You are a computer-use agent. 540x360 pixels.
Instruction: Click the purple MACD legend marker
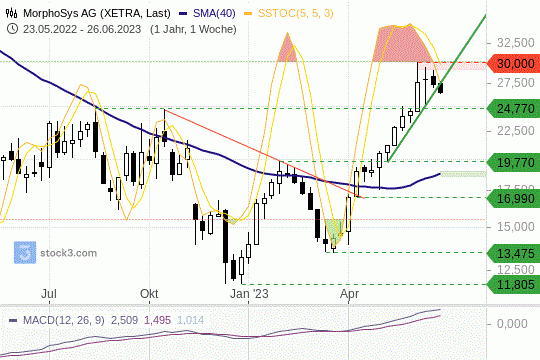point(13,320)
